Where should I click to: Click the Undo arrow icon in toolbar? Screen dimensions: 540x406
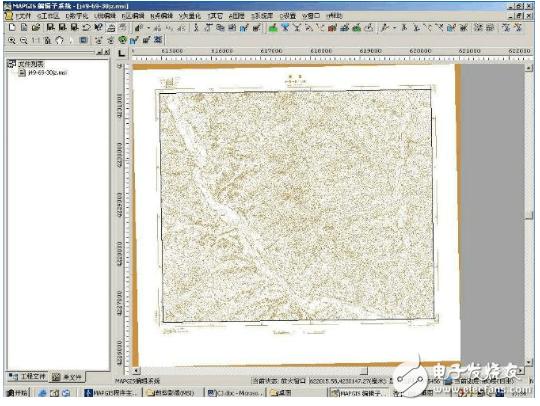coord(86,28)
